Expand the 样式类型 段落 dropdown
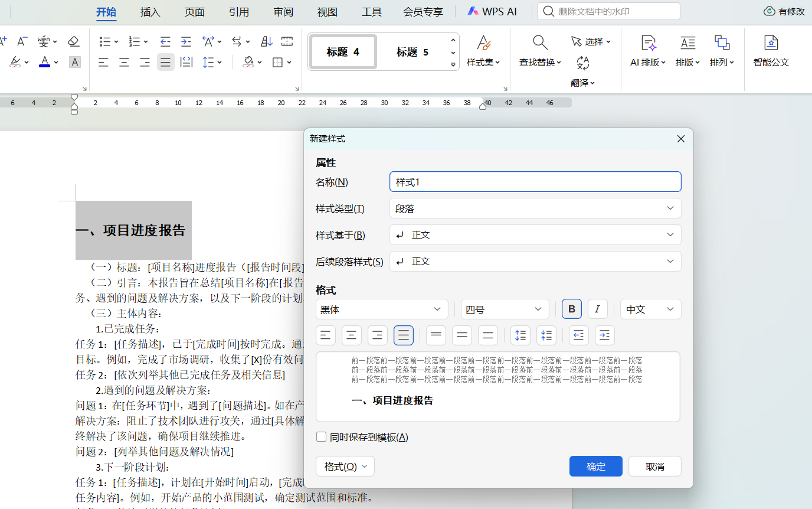The height and width of the screenshot is (509, 812). tap(535, 208)
